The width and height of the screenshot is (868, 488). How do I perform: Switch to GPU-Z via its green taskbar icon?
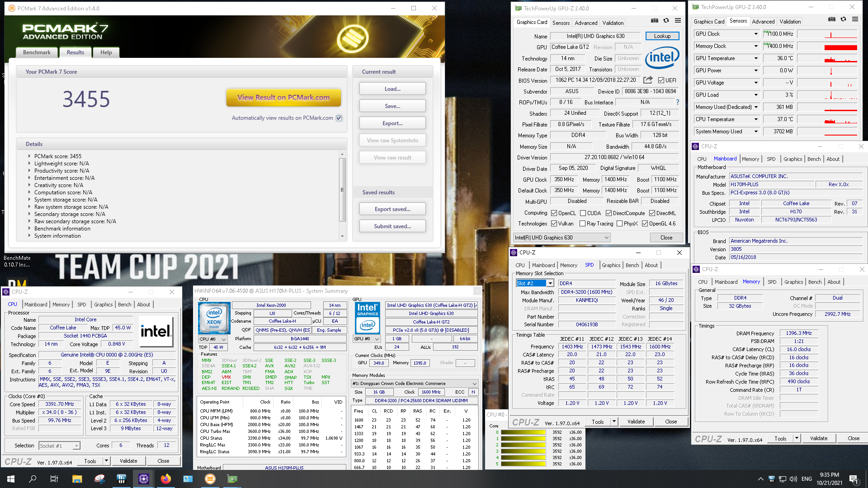point(232,479)
